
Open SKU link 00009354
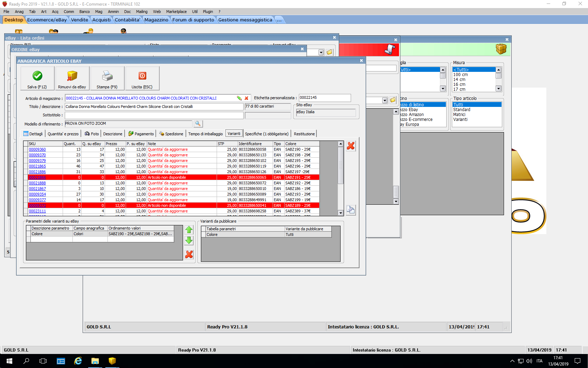coord(37,194)
